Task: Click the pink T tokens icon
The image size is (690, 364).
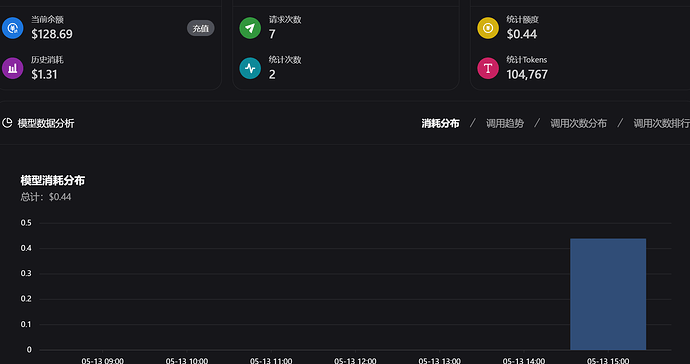Action: pos(488,68)
